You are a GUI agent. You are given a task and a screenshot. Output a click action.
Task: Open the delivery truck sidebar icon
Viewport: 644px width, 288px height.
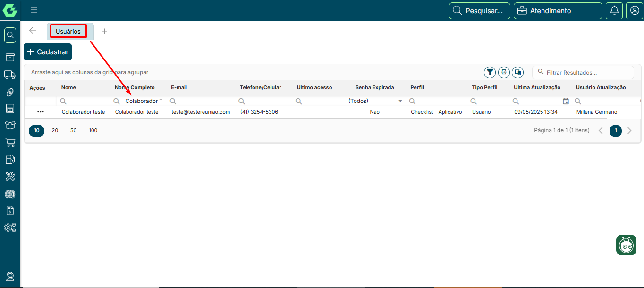pos(10,75)
